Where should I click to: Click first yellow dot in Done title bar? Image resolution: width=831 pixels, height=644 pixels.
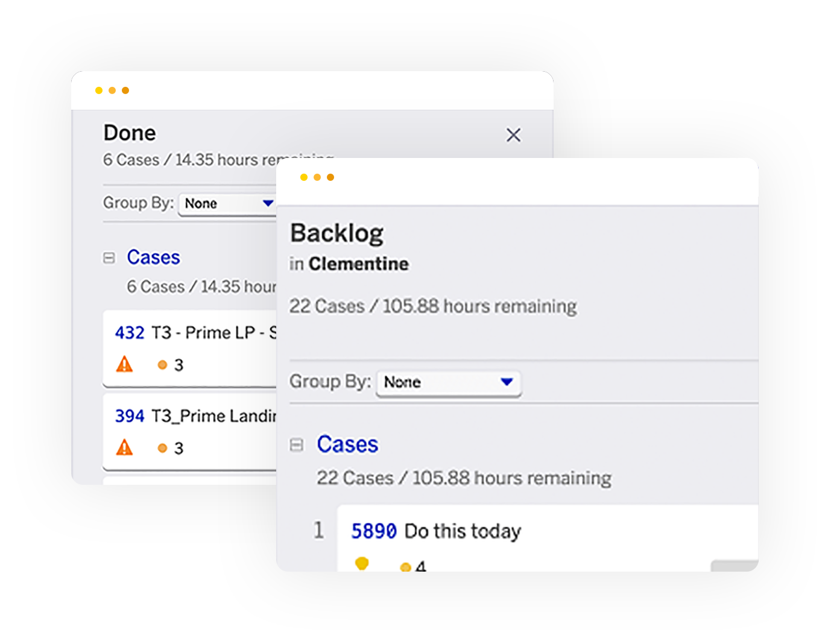pos(99,90)
